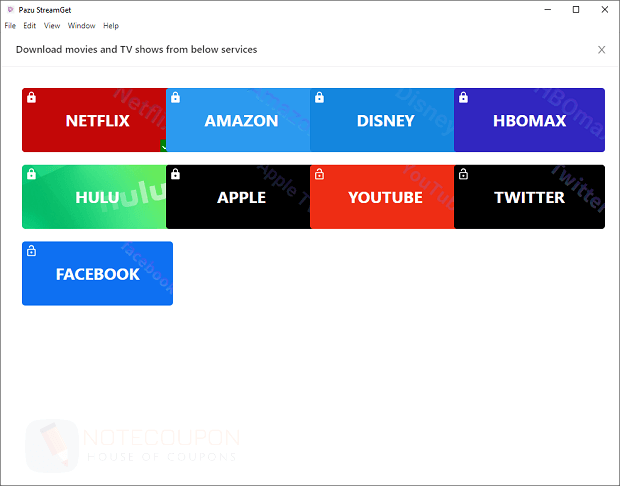Choose the AMAZON label

[x=241, y=121]
